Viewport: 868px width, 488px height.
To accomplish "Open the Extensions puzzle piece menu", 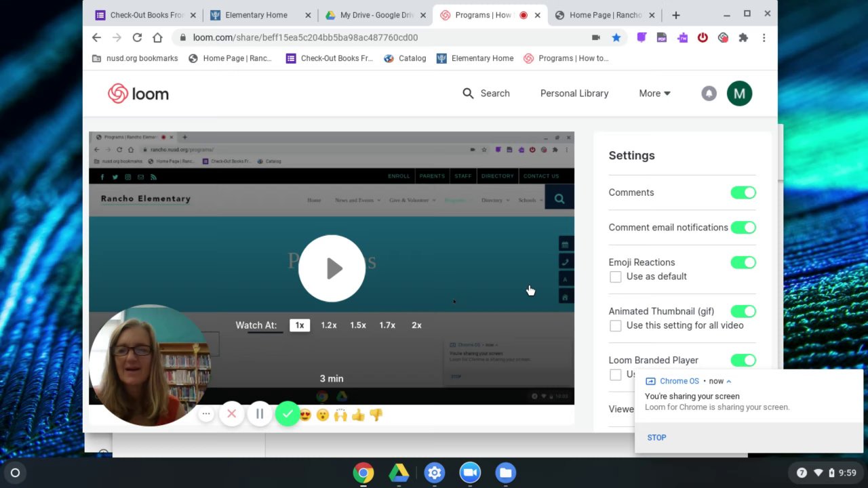I will pyautogui.click(x=743, y=38).
